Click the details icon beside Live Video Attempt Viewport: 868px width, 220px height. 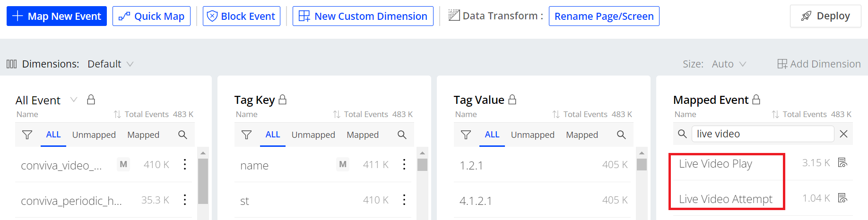842,198
